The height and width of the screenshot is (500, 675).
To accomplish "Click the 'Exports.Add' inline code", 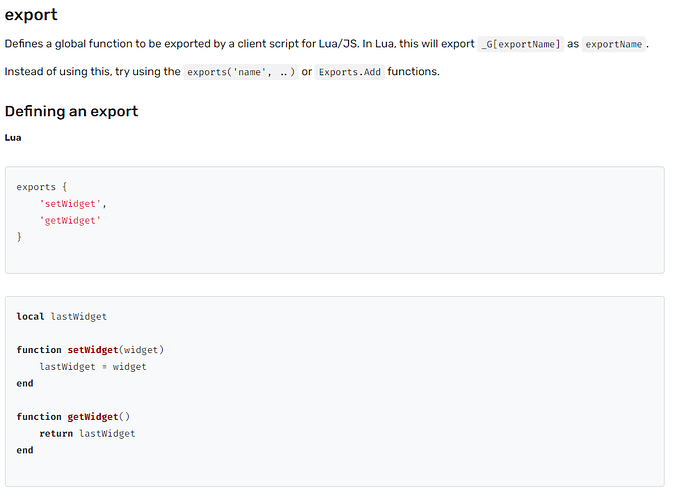I will pos(350,71).
